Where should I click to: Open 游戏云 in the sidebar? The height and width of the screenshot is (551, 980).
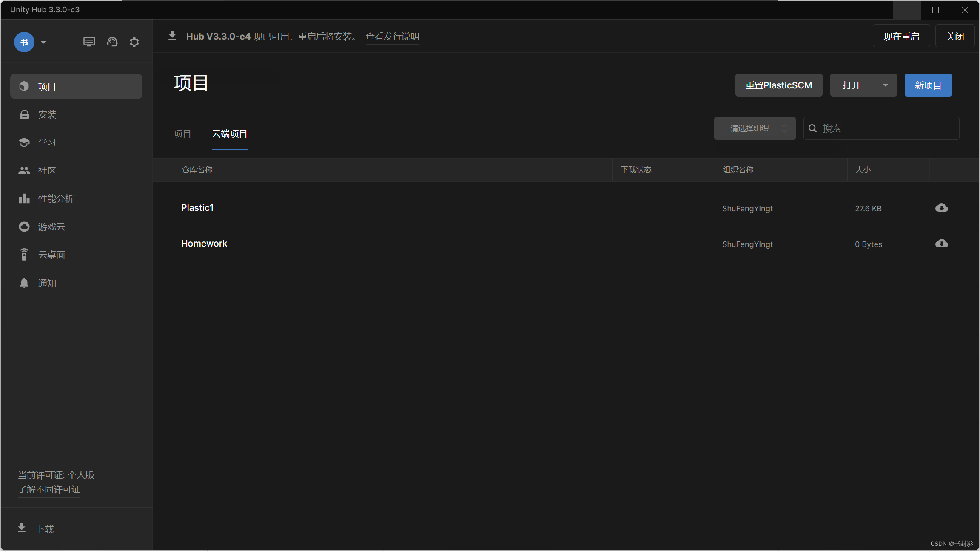pos(51,227)
